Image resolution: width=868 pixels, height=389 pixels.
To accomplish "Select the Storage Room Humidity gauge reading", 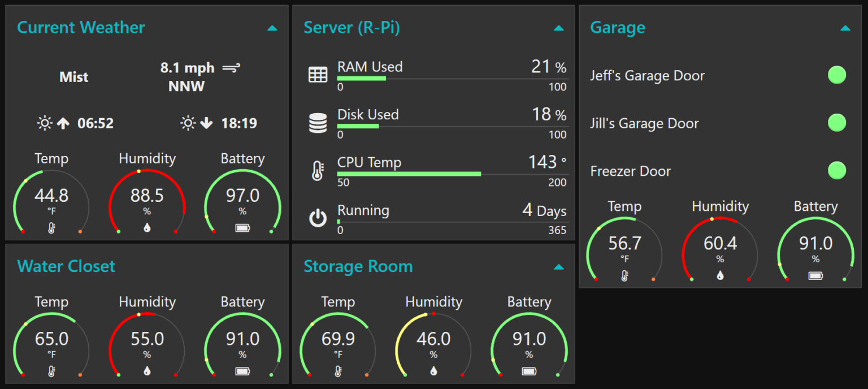I will click(x=433, y=339).
